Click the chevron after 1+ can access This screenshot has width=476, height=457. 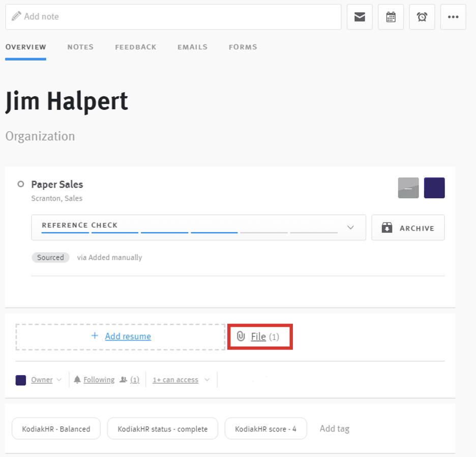(207, 380)
